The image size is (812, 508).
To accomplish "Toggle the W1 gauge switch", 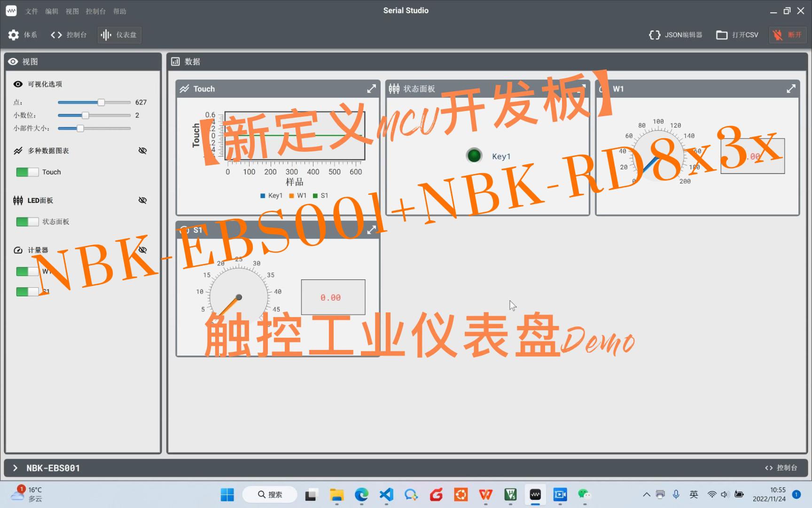I will pos(27,271).
